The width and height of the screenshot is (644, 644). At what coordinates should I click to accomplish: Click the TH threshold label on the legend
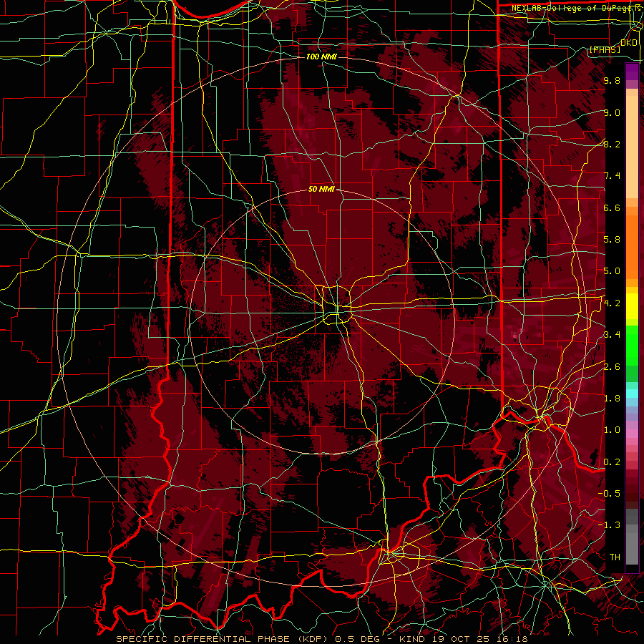(x=615, y=557)
